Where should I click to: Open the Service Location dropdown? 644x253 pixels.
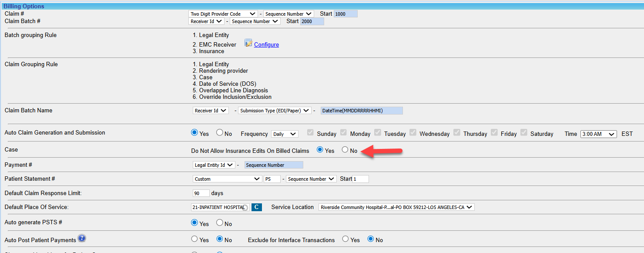click(x=396, y=207)
